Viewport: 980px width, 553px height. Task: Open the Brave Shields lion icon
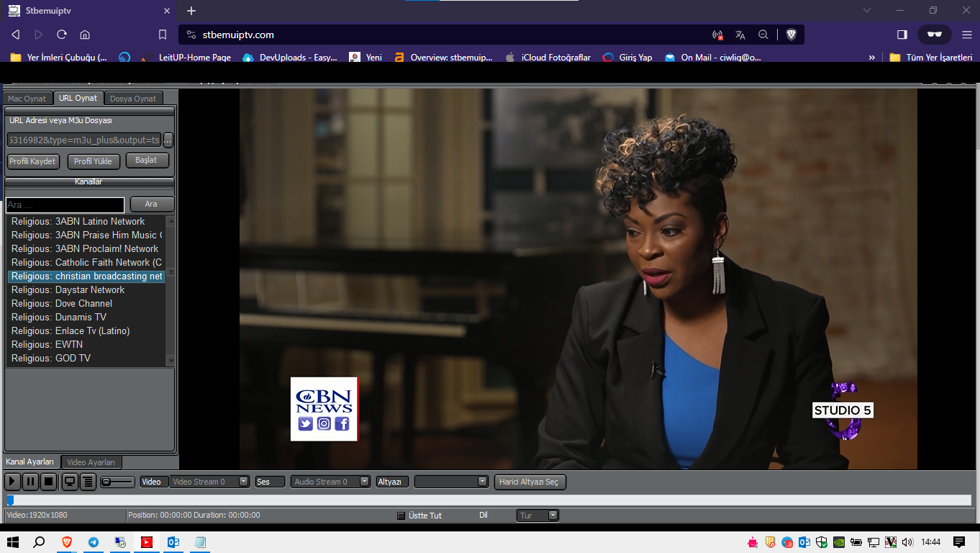pos(791,35)
